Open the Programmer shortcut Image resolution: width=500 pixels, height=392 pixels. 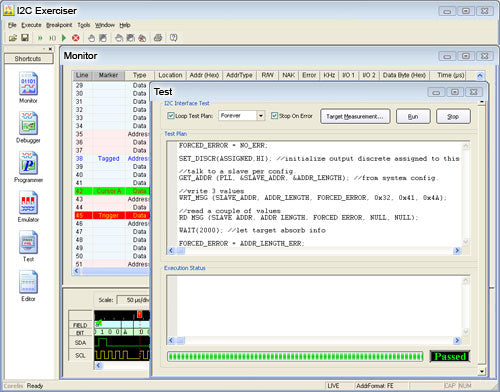(x=28, y=167)
